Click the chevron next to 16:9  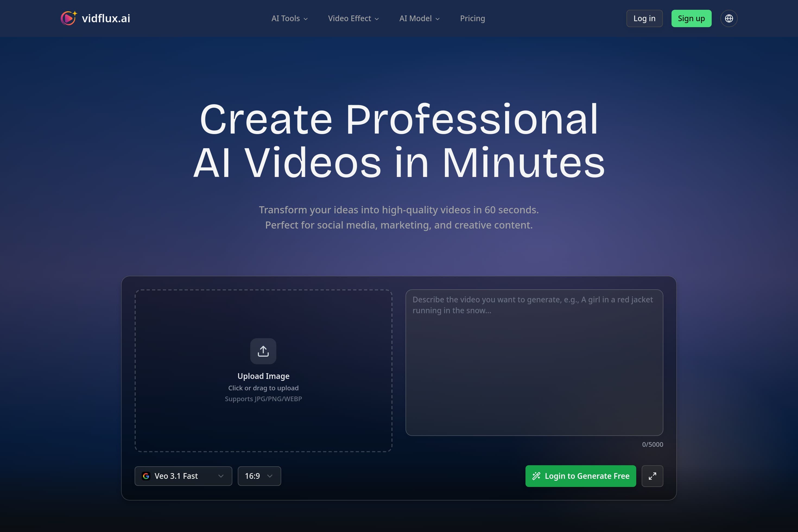[x=270, y=476]
